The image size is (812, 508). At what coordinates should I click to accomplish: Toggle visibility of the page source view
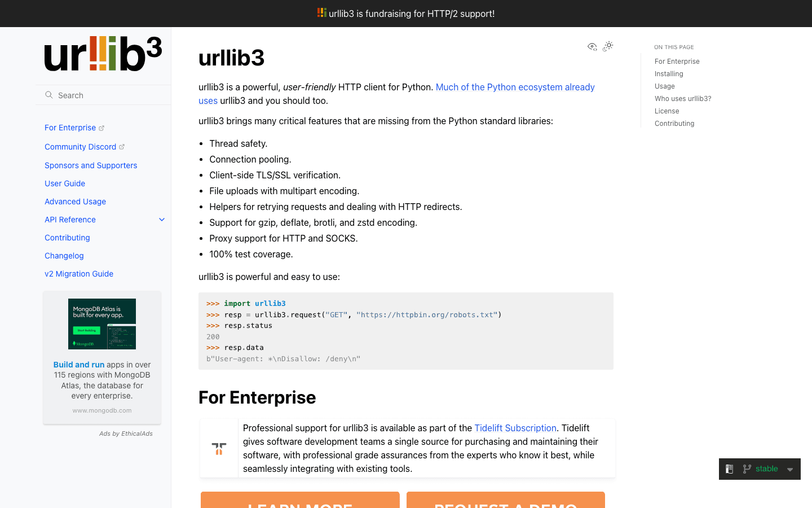point(592,46)
